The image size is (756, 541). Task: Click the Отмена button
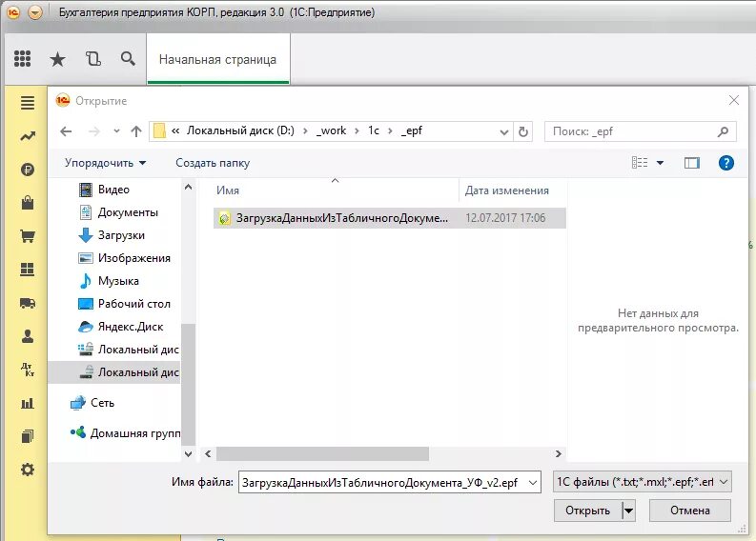(690, 511)
